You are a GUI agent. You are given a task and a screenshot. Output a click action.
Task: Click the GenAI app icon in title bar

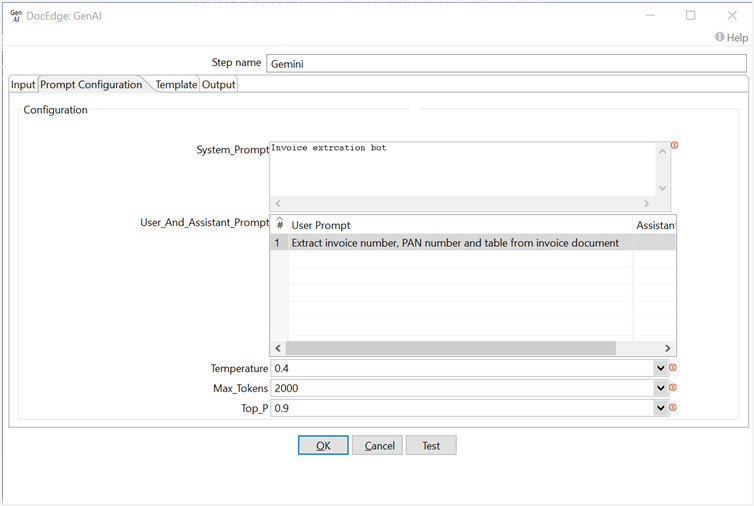(x=16, y=15)
